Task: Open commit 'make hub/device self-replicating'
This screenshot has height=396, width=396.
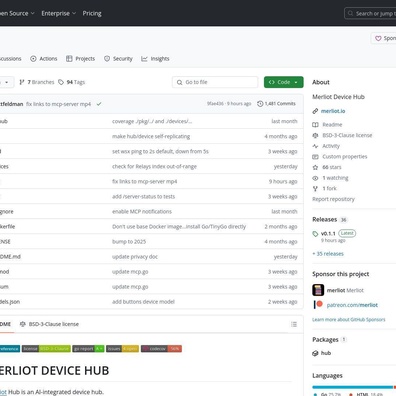Action: [x=151, y=136]
